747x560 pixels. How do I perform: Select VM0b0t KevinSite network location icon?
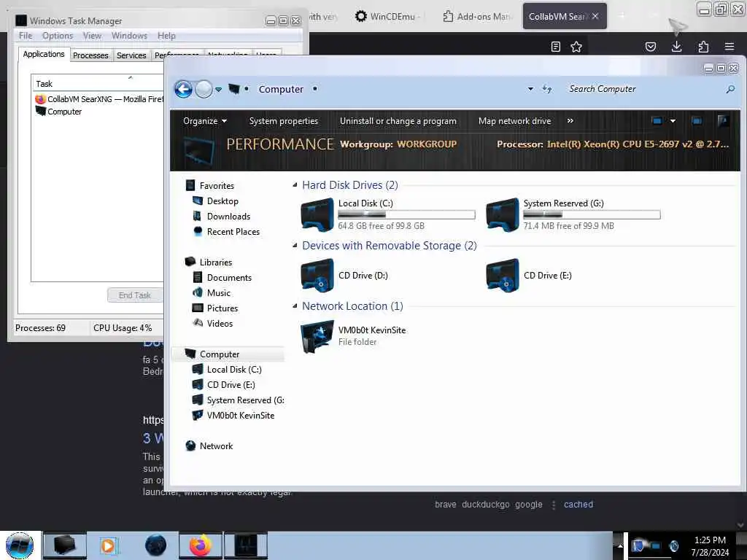317,336
